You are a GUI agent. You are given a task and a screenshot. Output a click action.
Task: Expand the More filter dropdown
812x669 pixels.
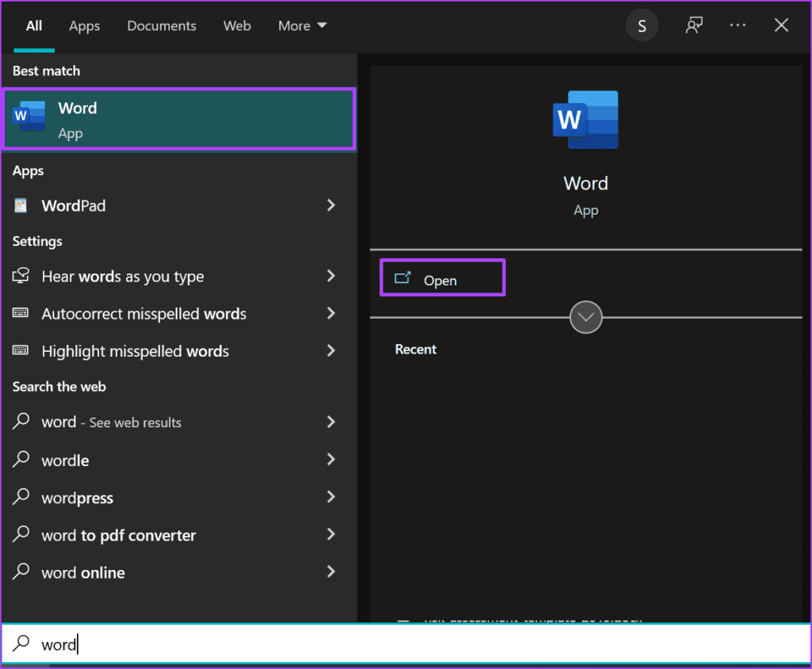(301, 25)
